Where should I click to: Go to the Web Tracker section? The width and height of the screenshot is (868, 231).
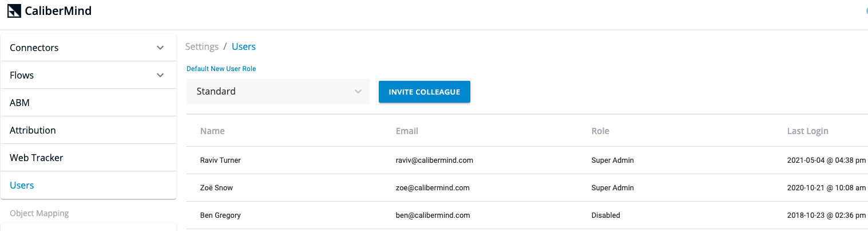[x=88, y=158]
